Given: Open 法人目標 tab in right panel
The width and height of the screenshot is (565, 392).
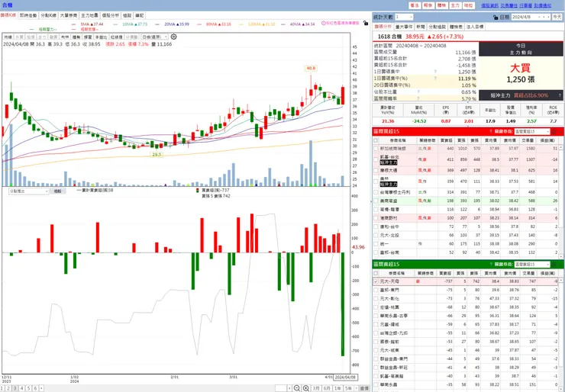Looking at the screenshot, I should pyautogui.click(x=475, y=27).
